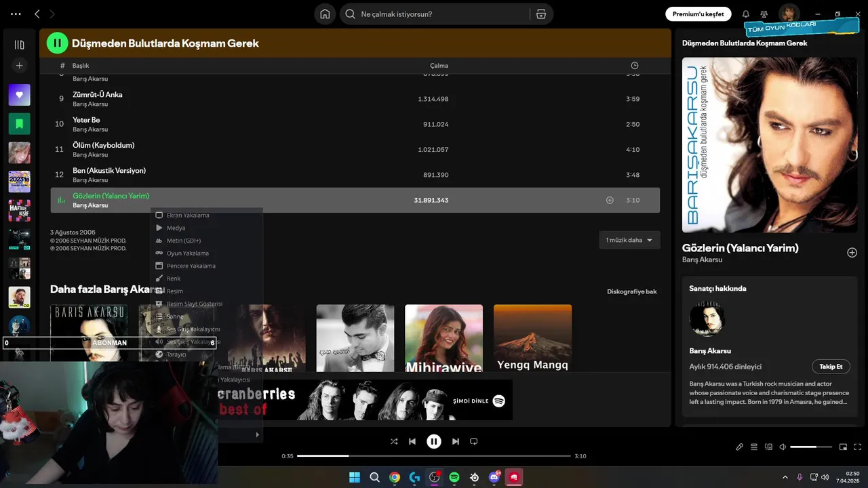Skip to next track
Image resolution: width=868 pixels, height=488 pixels.
coord(456,441)
